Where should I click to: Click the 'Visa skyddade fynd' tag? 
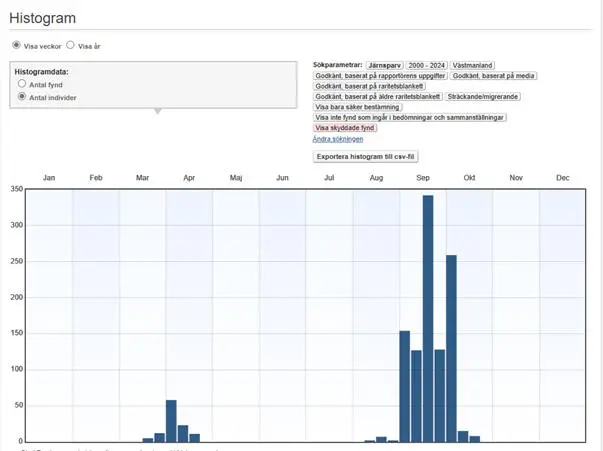click(x=345, y=128)
